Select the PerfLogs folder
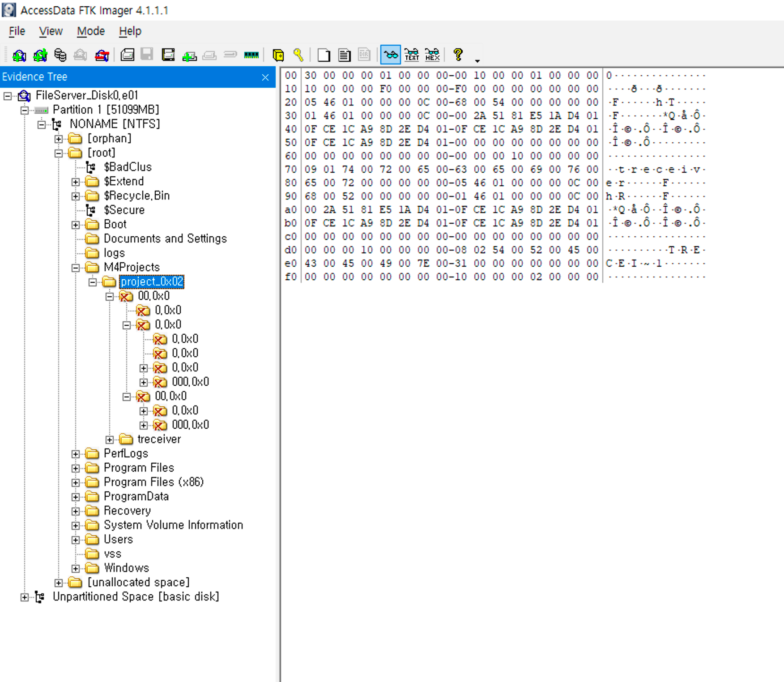This screenshot has height=682, width=784. tap(126, 453)
